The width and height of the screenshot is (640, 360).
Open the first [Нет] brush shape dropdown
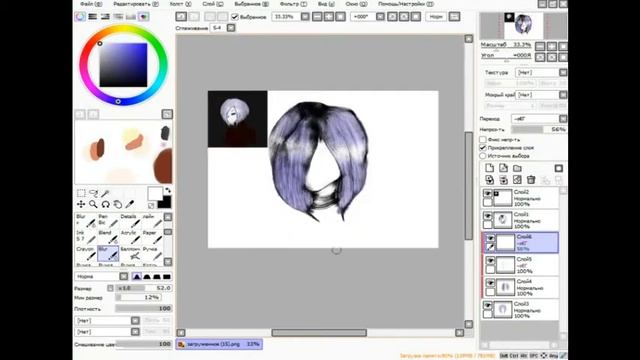(135, 320)
